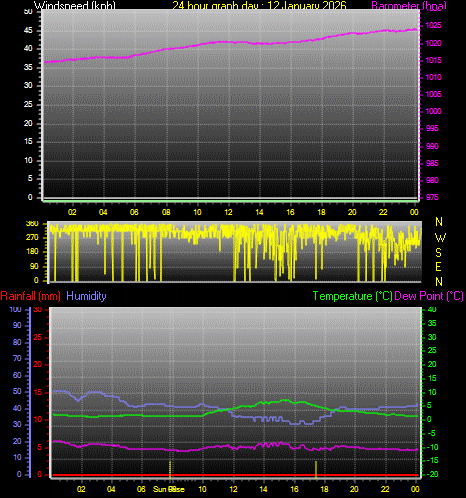
Task: Click the 'Windspeed (kph)' axis title
Action: point(75,5)
